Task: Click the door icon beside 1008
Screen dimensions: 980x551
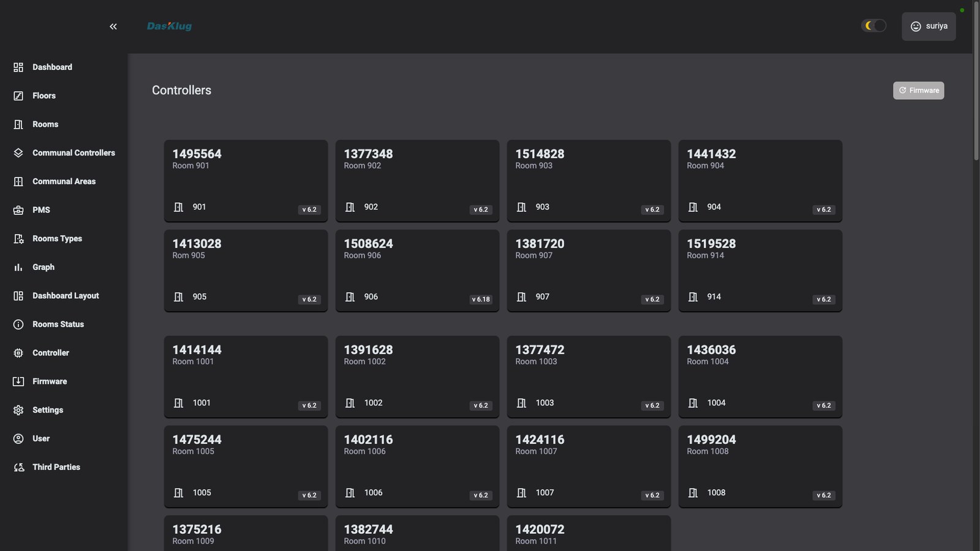Action: coord(693,493)
